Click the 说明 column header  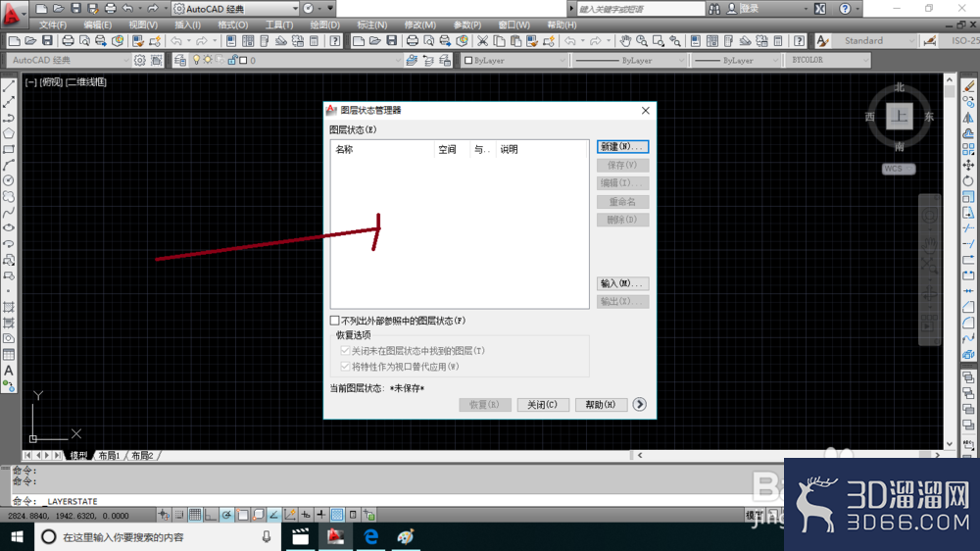[x=542, y=149]
